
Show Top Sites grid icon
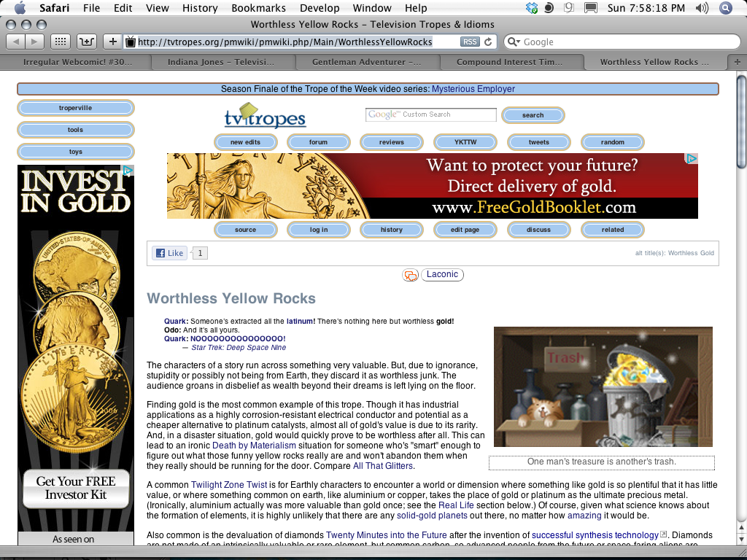60,42
